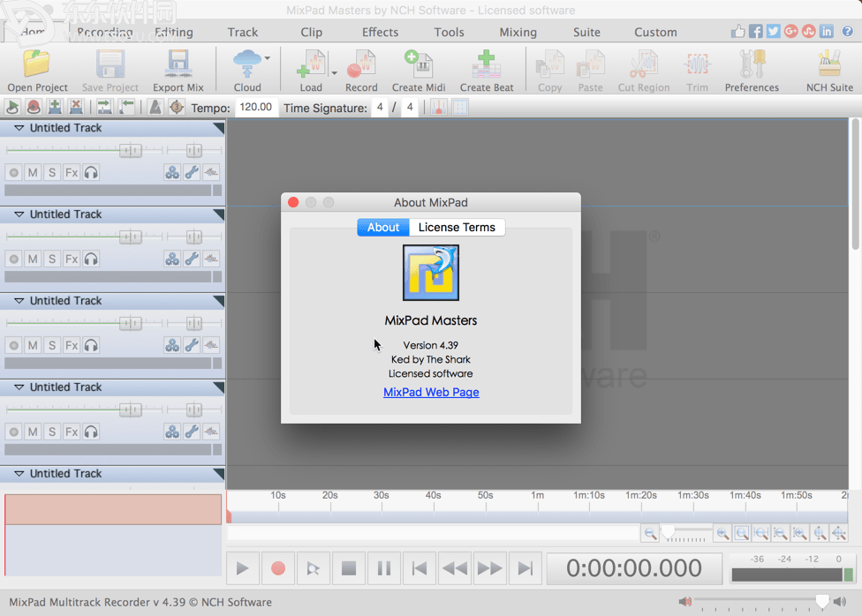Click the Play transport button
862x616 pixels.
(x=242, y=567)
